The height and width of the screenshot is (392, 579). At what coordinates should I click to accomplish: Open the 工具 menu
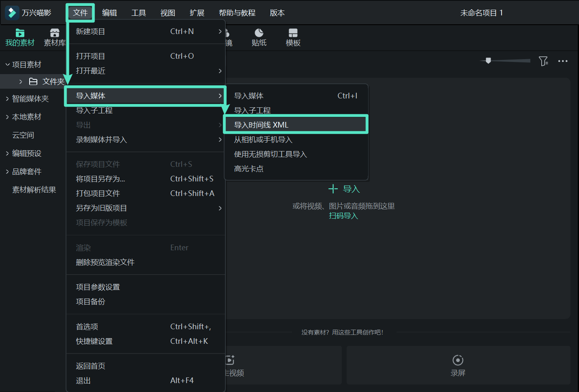[x=139, y=13]
